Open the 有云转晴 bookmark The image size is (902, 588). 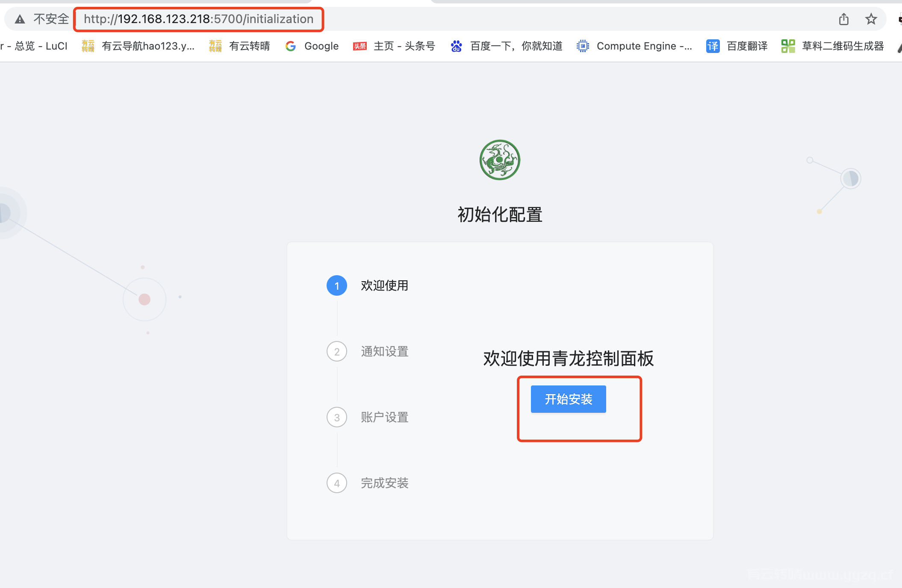click(239, 46)
